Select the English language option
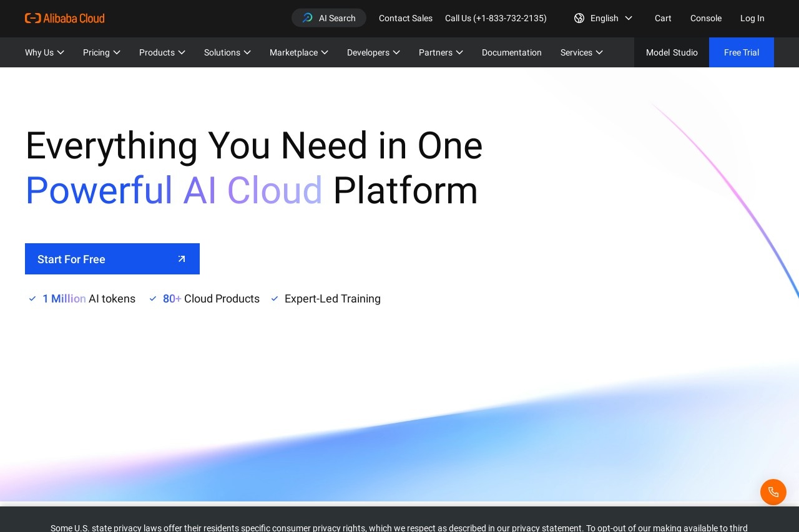Image resolution: width=799 pixels, height=532 pixels. pos(604,18)
